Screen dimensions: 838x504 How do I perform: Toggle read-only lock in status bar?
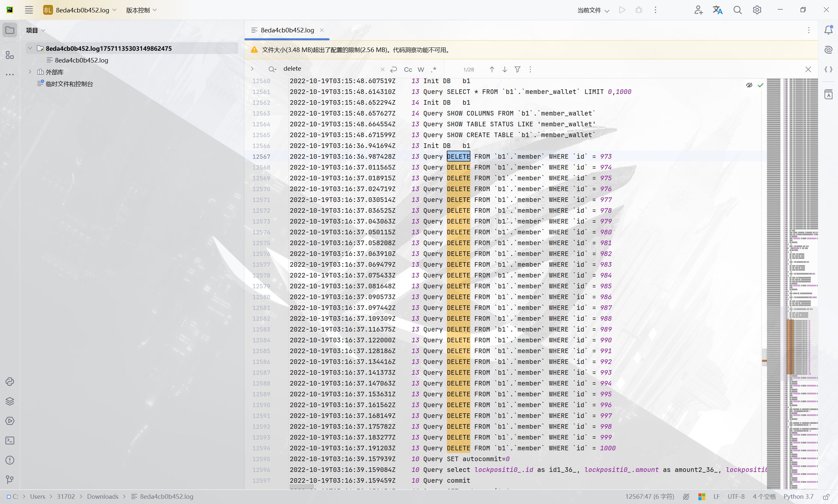(826, 496)
